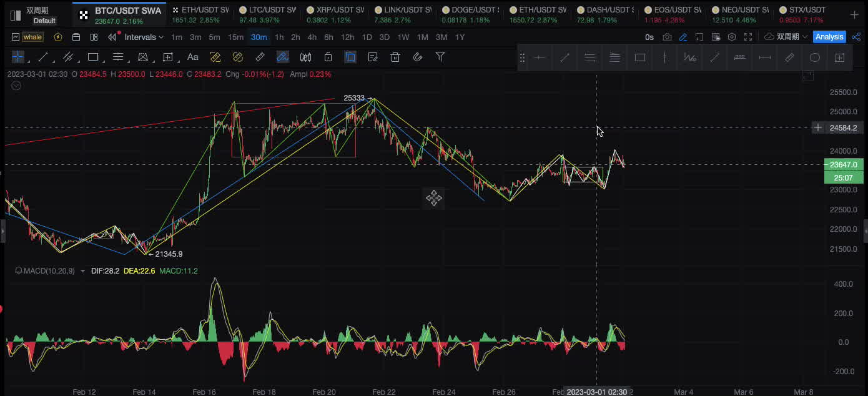Toggle the blue pencil drawing mode icon
The height and width of the screenshot is (396, 868).
(x=683, y=37)
